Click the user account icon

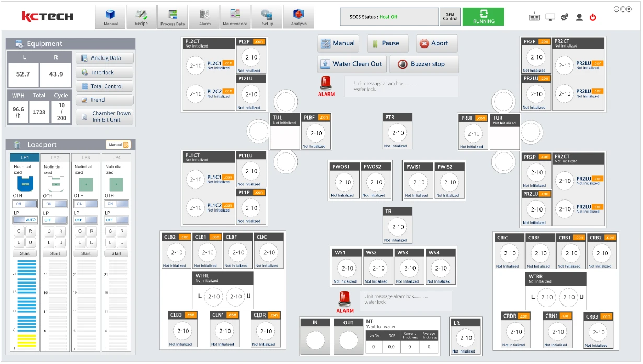(579, 17)
